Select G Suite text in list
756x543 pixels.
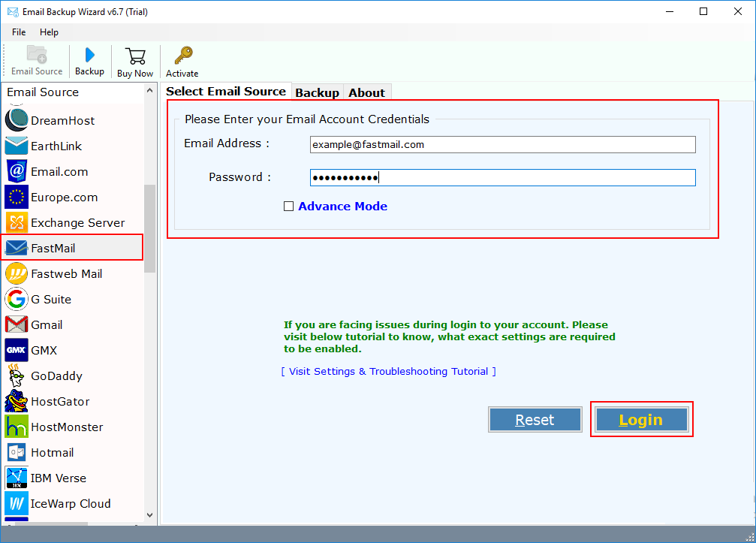(51, 300)
